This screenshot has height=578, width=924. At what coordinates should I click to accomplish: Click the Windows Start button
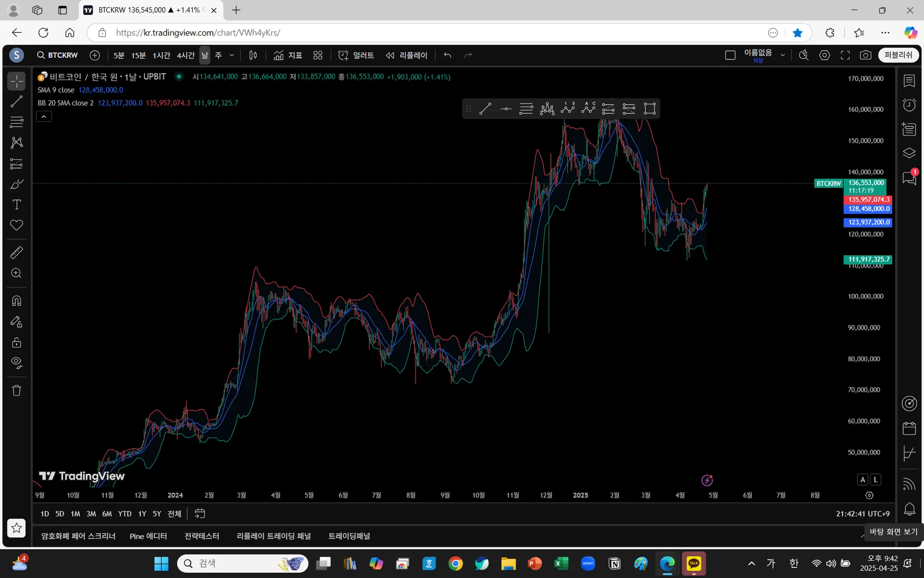(161, 564)
